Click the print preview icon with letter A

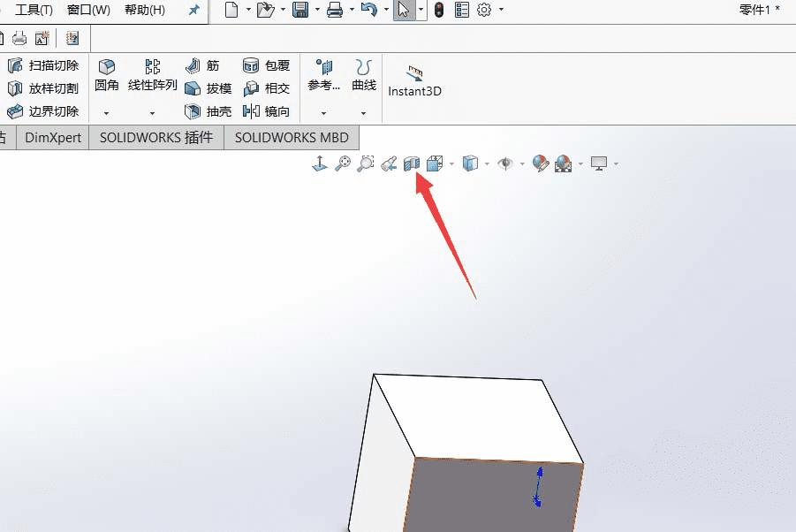(x=42, y=38)
